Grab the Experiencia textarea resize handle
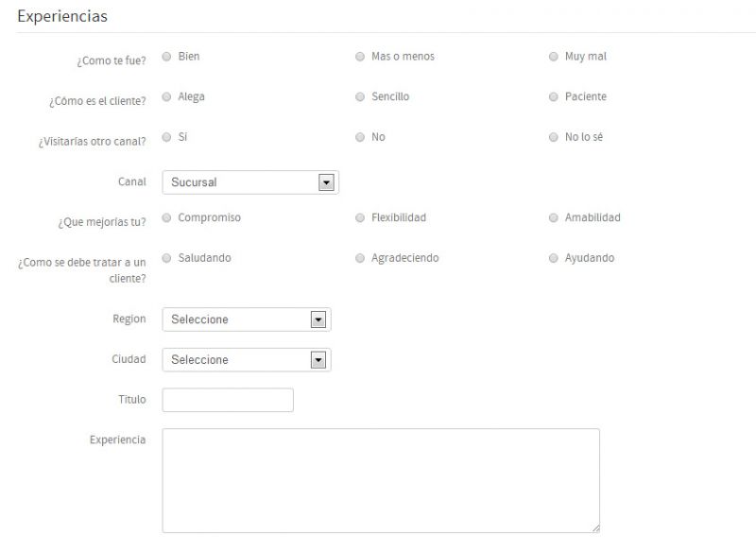This screenshot has height=552, width=756. click(596, 528)
